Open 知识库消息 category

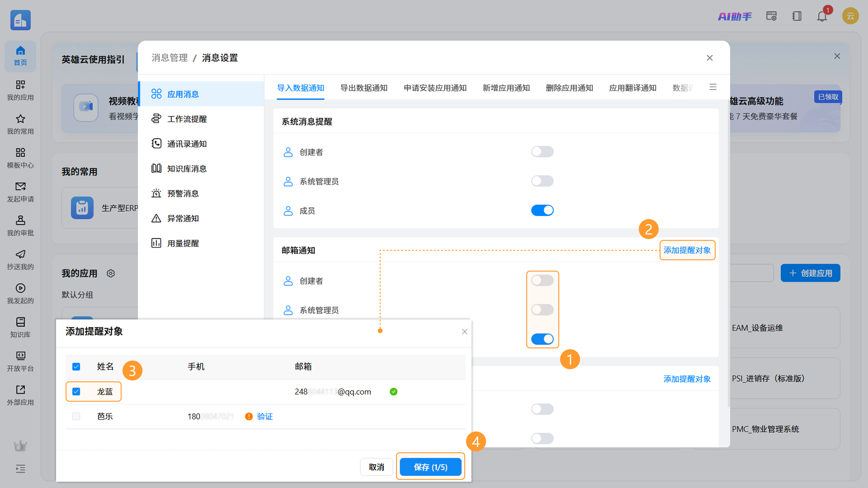[201, 169]
